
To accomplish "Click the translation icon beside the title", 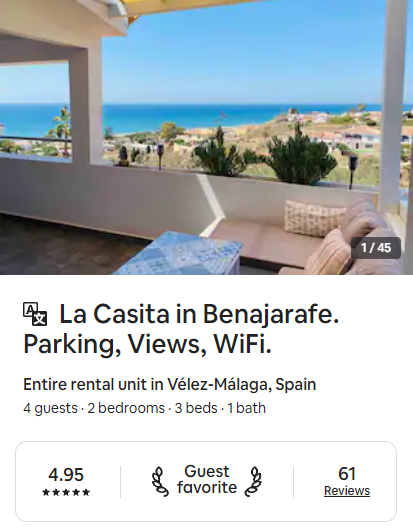I will pyautogui.click(x=35, y=314).
